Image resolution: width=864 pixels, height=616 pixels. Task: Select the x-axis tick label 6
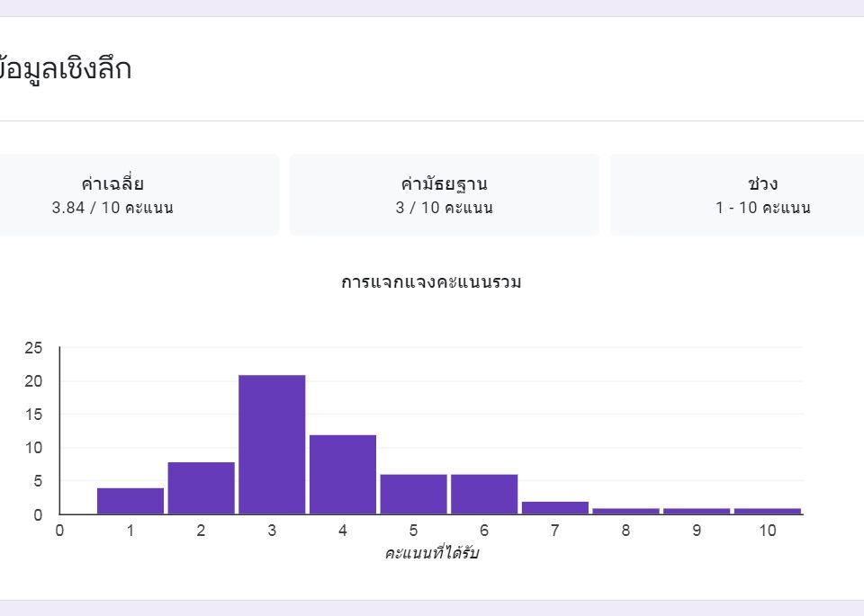484,531
